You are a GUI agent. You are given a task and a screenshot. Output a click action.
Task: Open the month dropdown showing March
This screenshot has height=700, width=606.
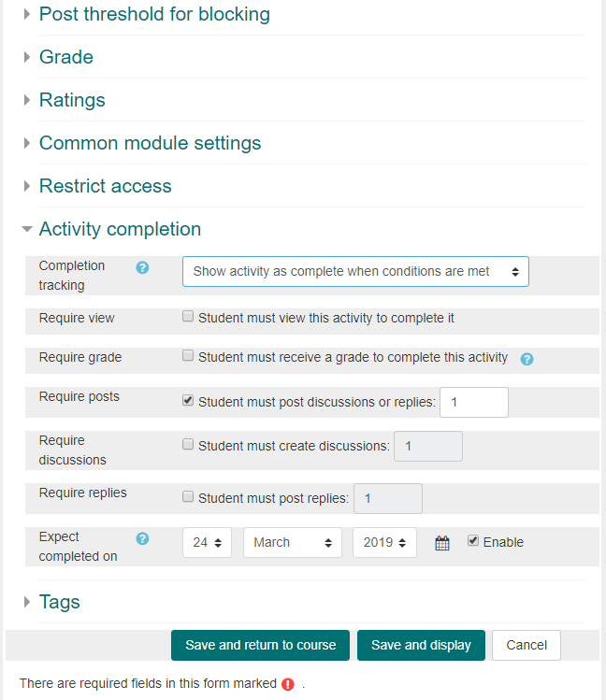[293, 542]
